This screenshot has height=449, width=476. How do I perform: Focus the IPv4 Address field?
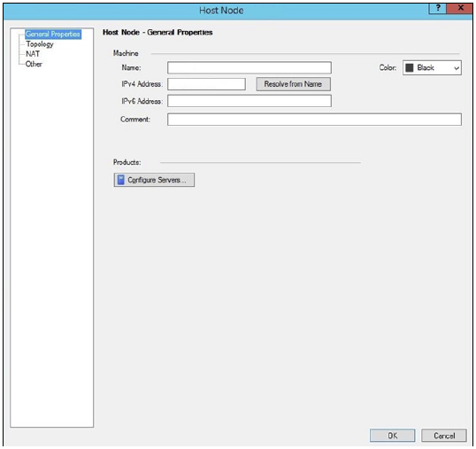point(206,84)
